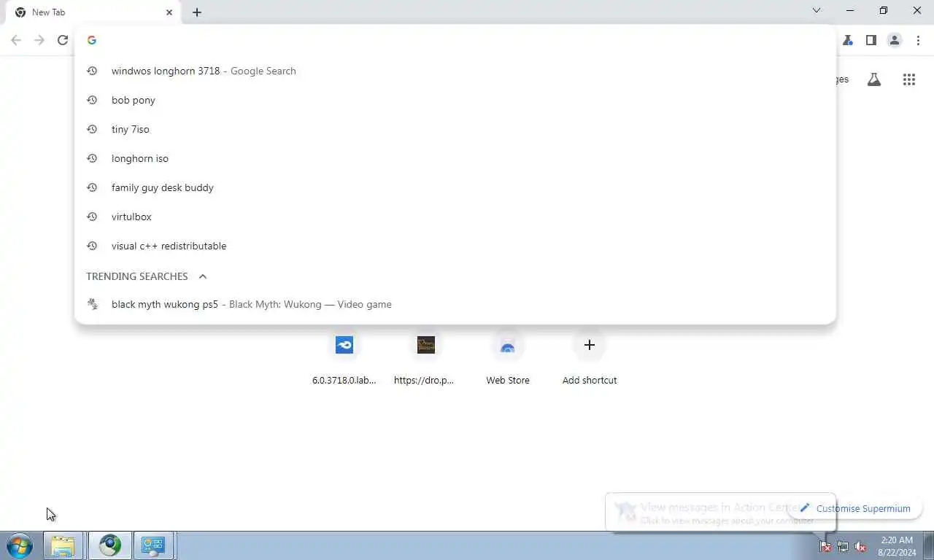Click the browser Forward arrow
Image resolution: width=934 pixels, height=560 pixels.
[x=39, y=40]
